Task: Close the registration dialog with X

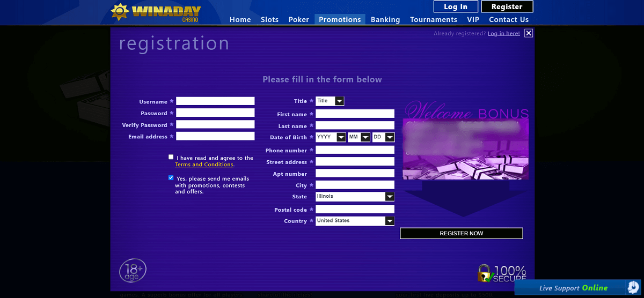Action: pyautogui.click(x=529, y=33)
